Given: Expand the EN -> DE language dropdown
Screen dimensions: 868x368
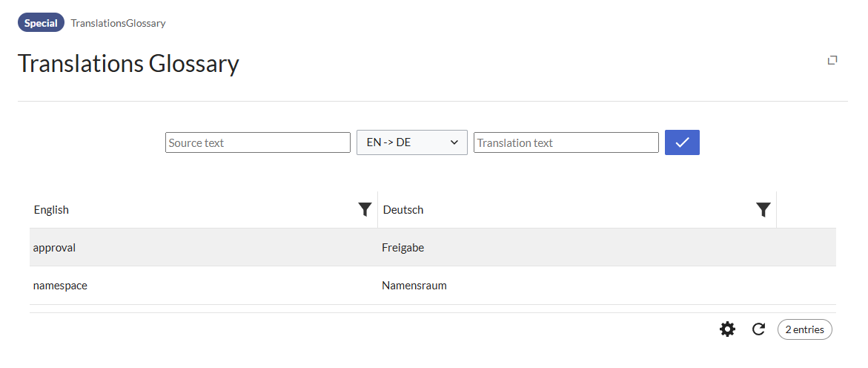Looking at the screenshot, I should point(412,142).
